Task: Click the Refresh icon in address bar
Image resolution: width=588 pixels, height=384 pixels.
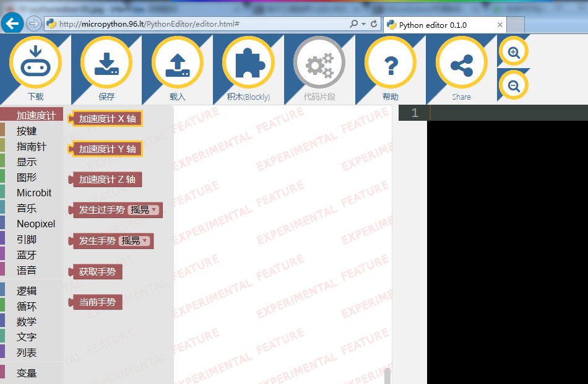Action: [373, 24]
